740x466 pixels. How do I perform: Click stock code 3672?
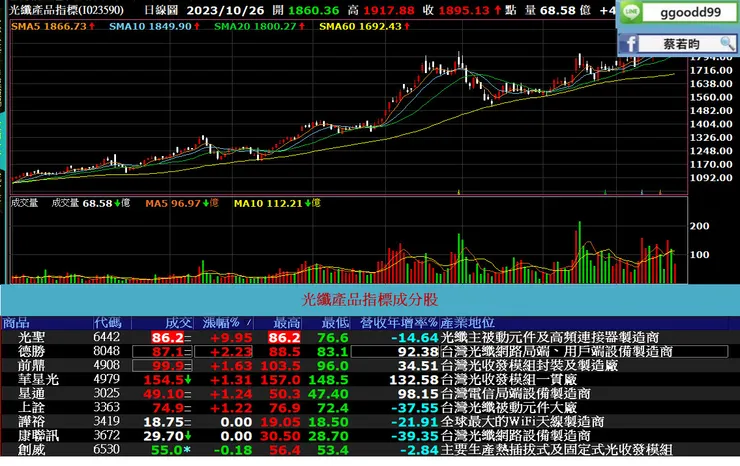(107, 435)
